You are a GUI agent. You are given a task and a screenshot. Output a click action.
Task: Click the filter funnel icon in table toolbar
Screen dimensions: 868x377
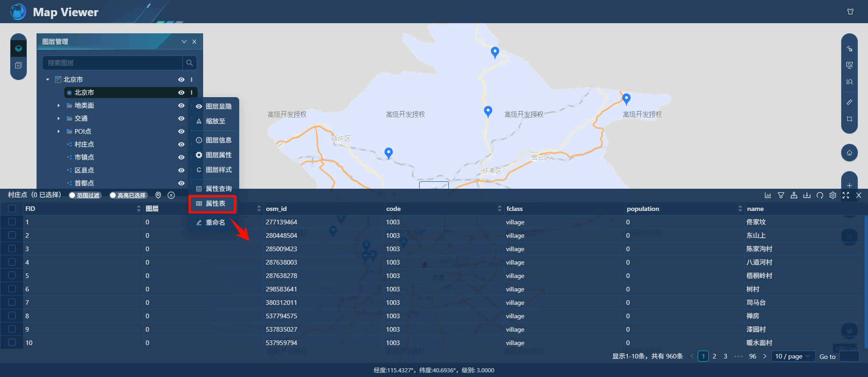click(781, 195)
